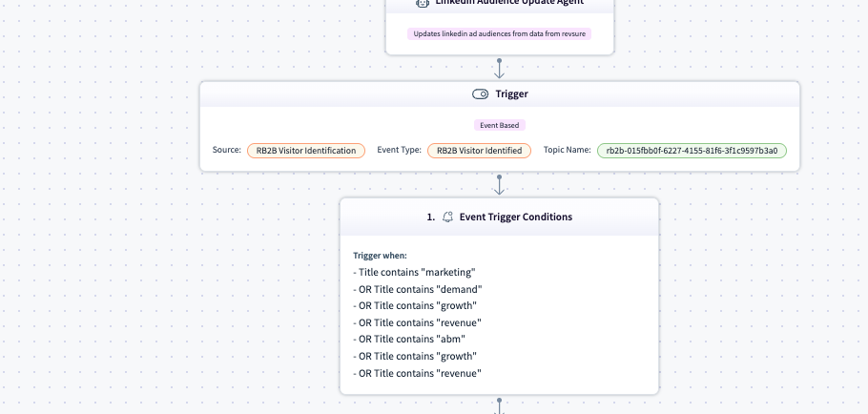Viewport: 868px width, 414px height.
Task: Click the robot icon of the LinkedIn agent
Action: (423, 3)
